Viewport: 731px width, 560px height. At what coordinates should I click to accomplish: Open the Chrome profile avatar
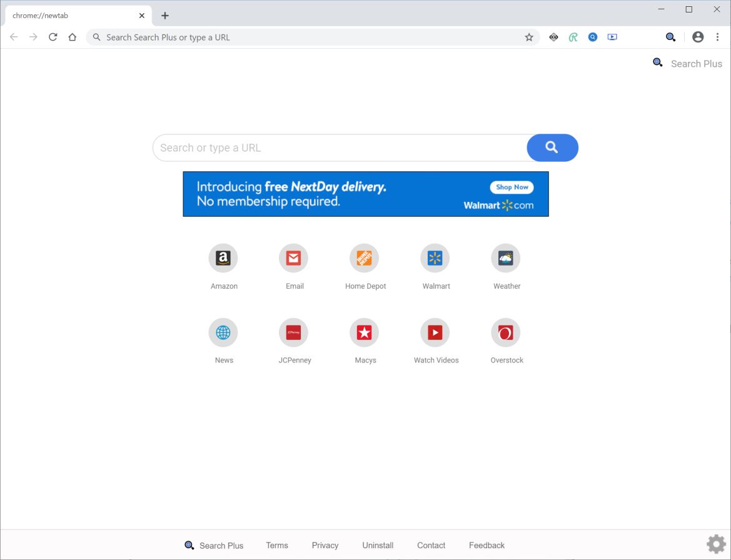click(697, 37)
